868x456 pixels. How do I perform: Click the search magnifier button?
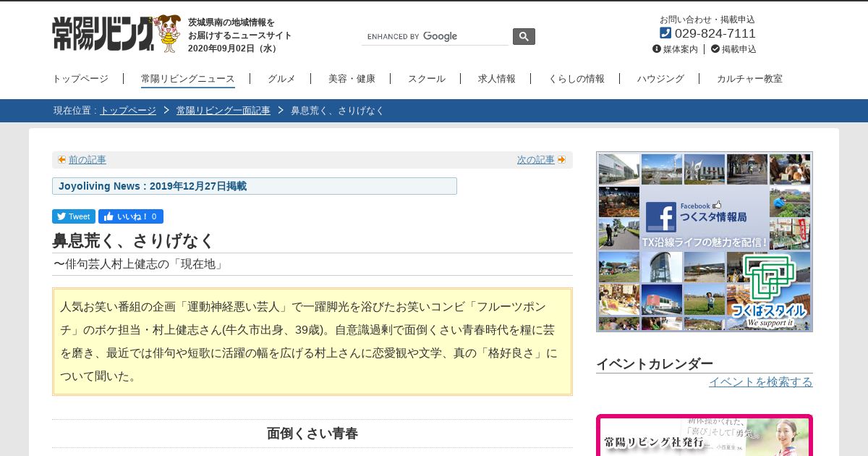524,36
